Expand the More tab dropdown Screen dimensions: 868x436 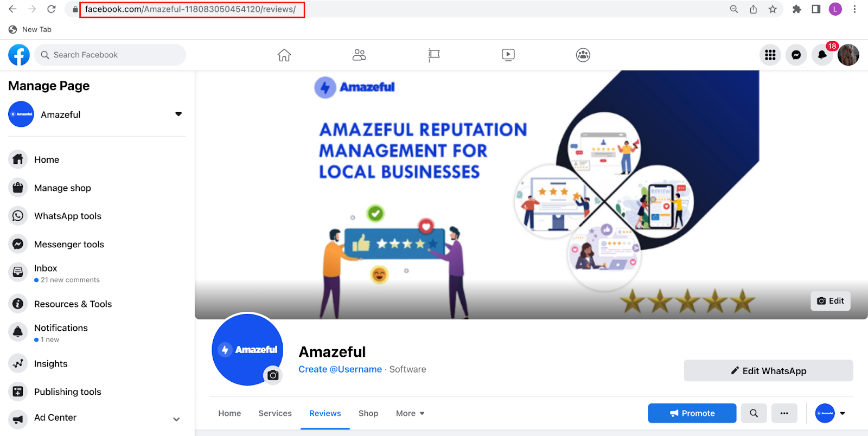tap(410, 413)
